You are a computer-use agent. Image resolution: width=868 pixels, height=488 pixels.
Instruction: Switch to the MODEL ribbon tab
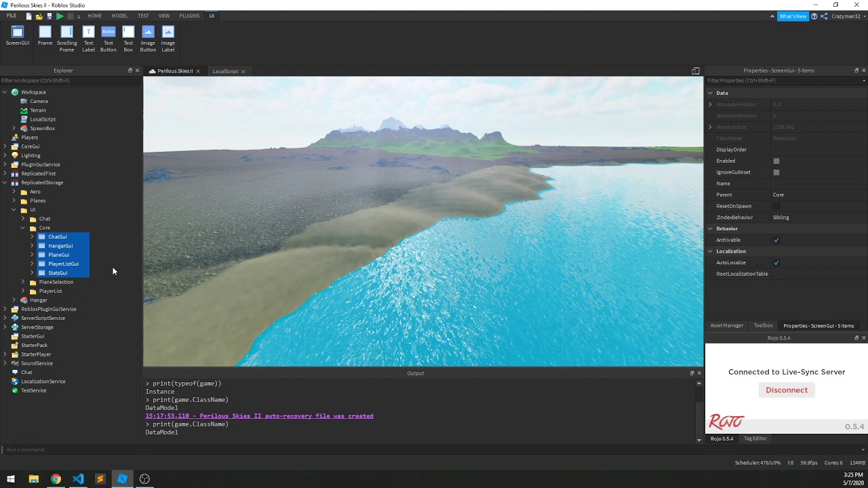coord(119,16)
